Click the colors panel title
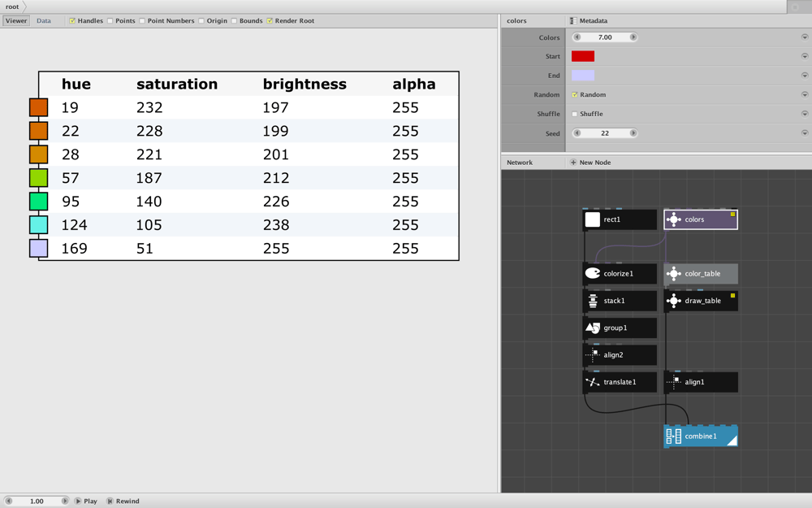 516,21
